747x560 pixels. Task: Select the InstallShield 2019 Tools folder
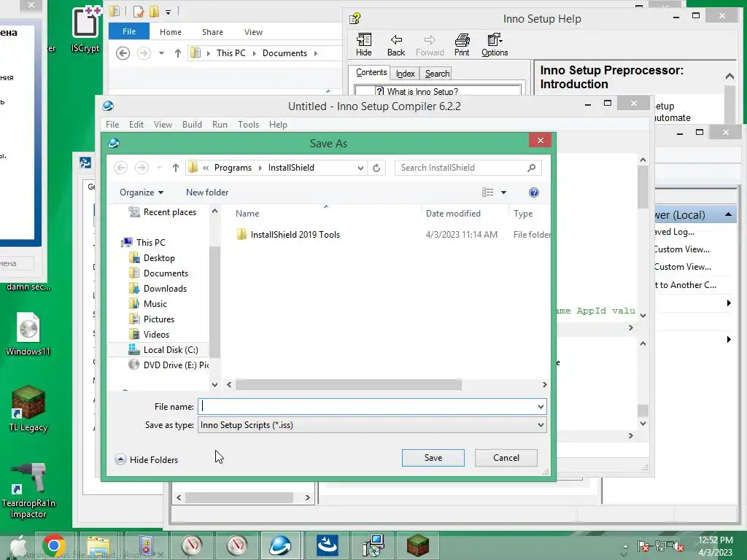coord(295,234)
